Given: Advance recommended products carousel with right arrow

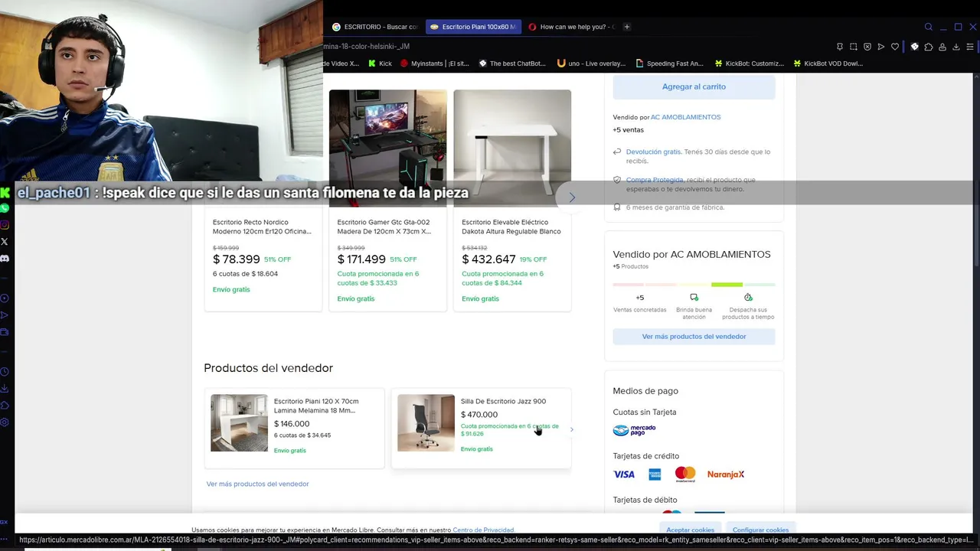Looking at the screenshot, I should [x=572, y=197].
